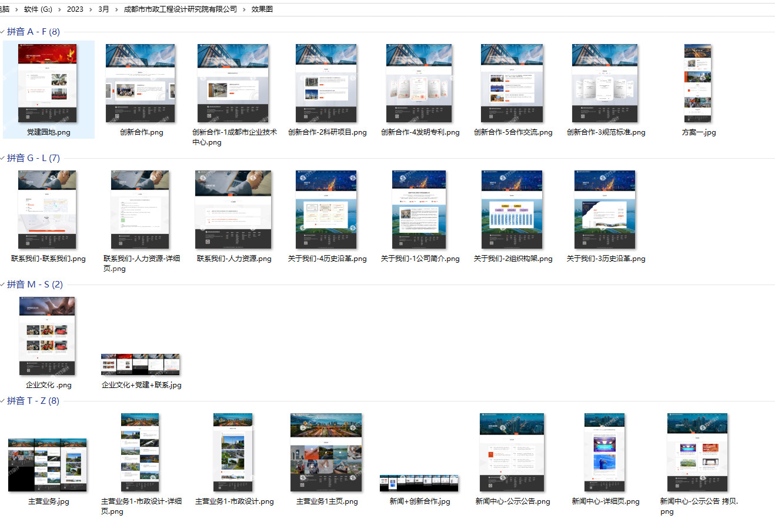Click the 方案一.jpg image file
The image size is (775, 532).
(x=698, y=83)
